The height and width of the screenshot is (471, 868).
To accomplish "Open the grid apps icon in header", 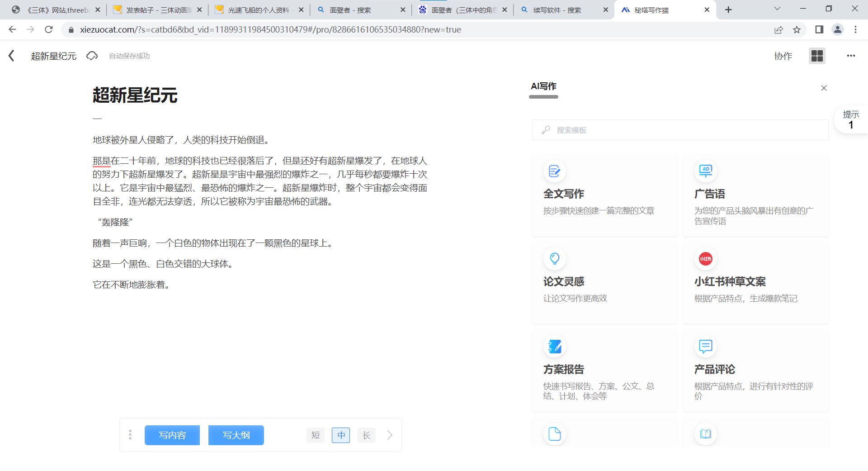I will pyautogui.click(x=817, y=56).
